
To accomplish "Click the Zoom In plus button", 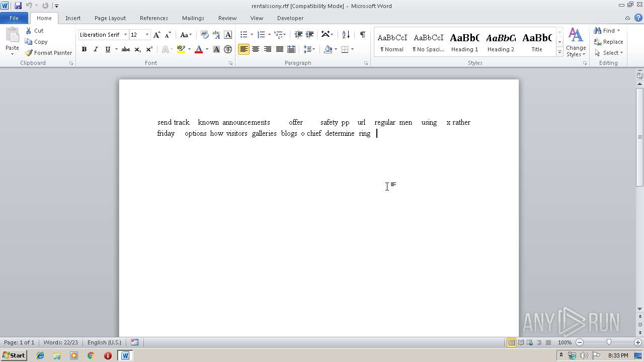I will pos(637,342).
